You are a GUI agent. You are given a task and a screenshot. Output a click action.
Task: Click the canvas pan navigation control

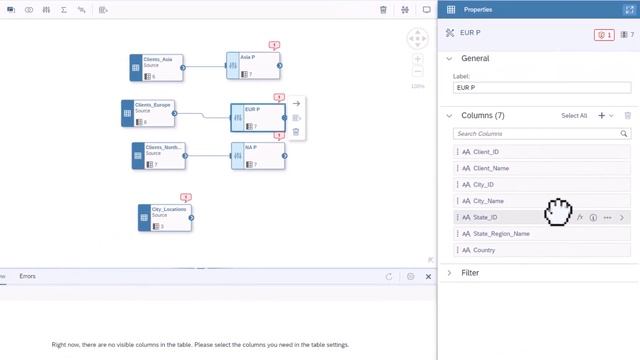point(418,39)
